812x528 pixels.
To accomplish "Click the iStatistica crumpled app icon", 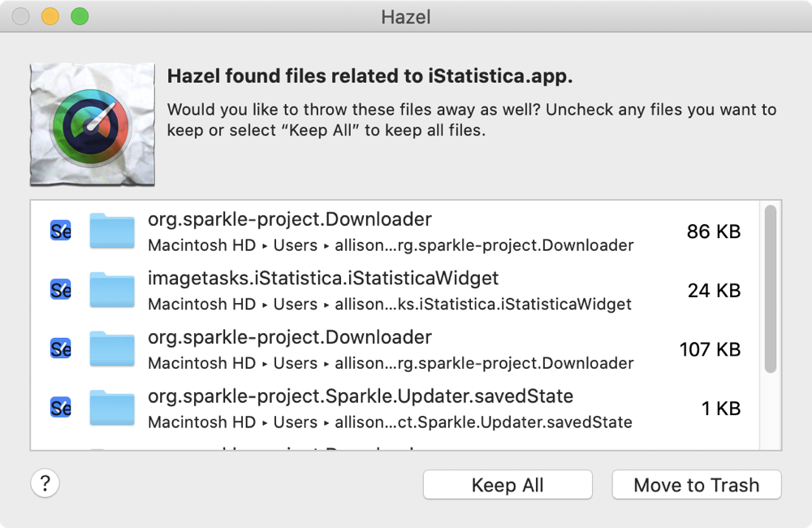I will coord(91,124).
